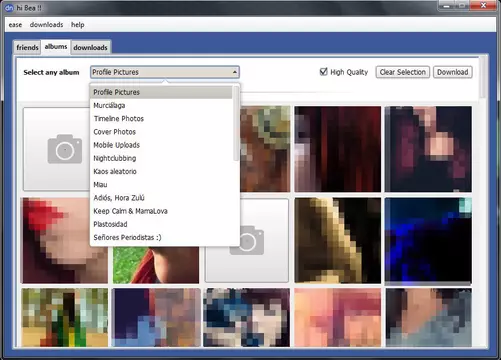The height and width of the screenshot is (360, 501).
Task: Choose 'Murciálaga' album from the list
Action: [x=161, y=105]
